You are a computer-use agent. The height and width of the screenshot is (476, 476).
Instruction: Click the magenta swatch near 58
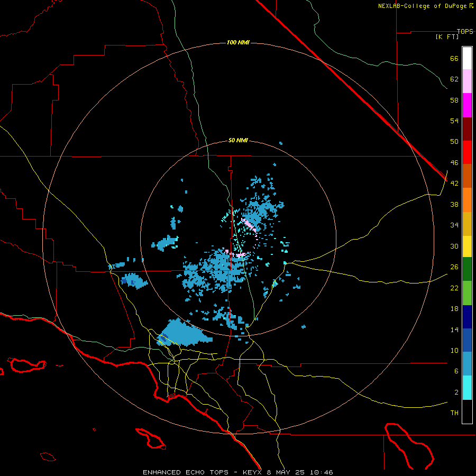coord(467,105)
